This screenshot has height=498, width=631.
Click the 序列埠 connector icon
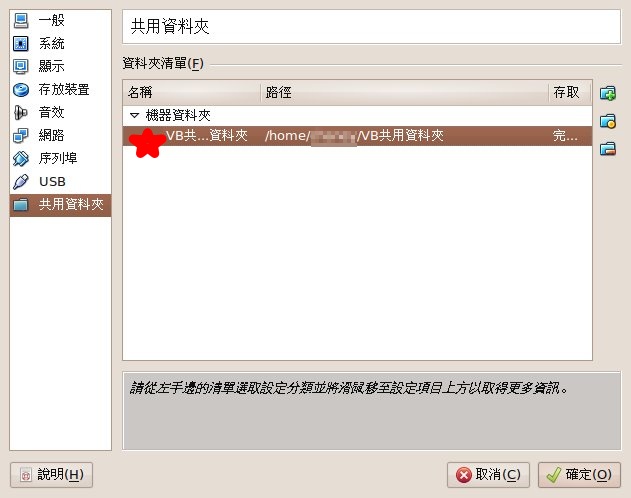pos(21,158)
